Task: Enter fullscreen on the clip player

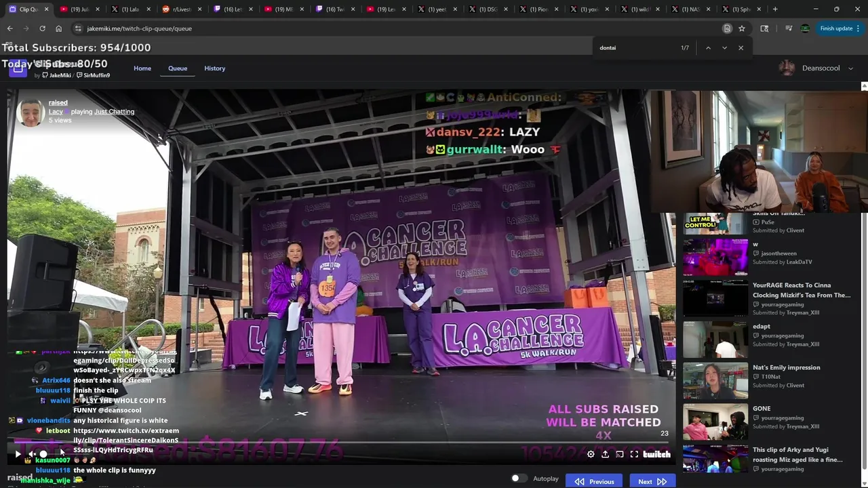Action: [634, 454]
